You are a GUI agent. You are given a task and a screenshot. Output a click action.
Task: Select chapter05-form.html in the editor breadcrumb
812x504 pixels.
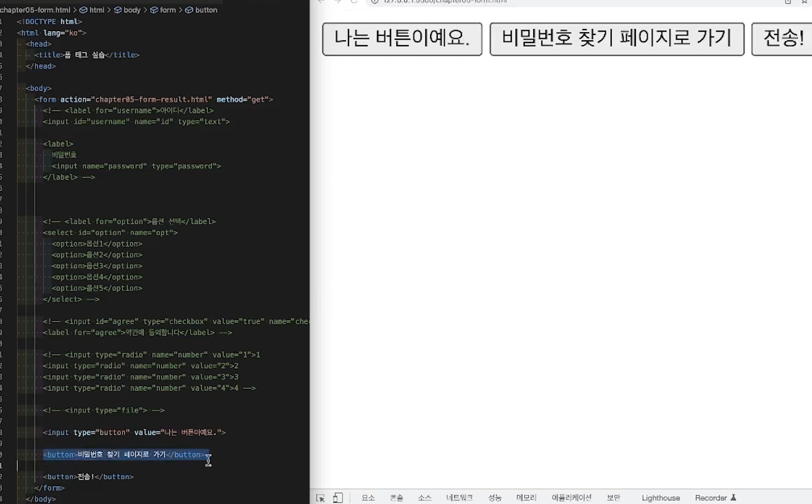coord(35,10)
